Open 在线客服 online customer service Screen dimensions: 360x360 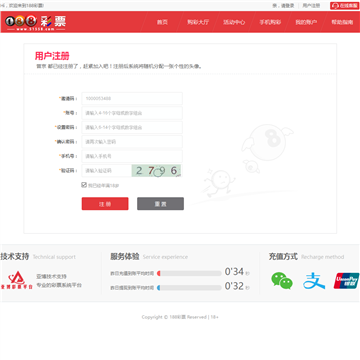345,6
